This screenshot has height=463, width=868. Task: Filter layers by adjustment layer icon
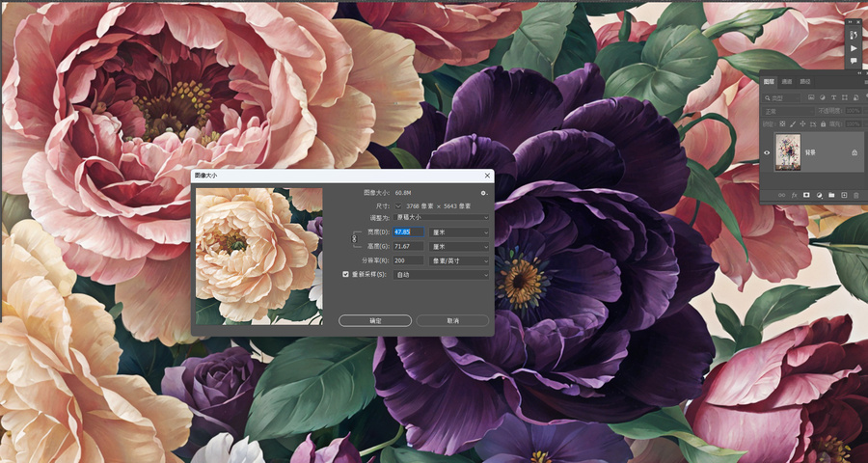(822, 97)
